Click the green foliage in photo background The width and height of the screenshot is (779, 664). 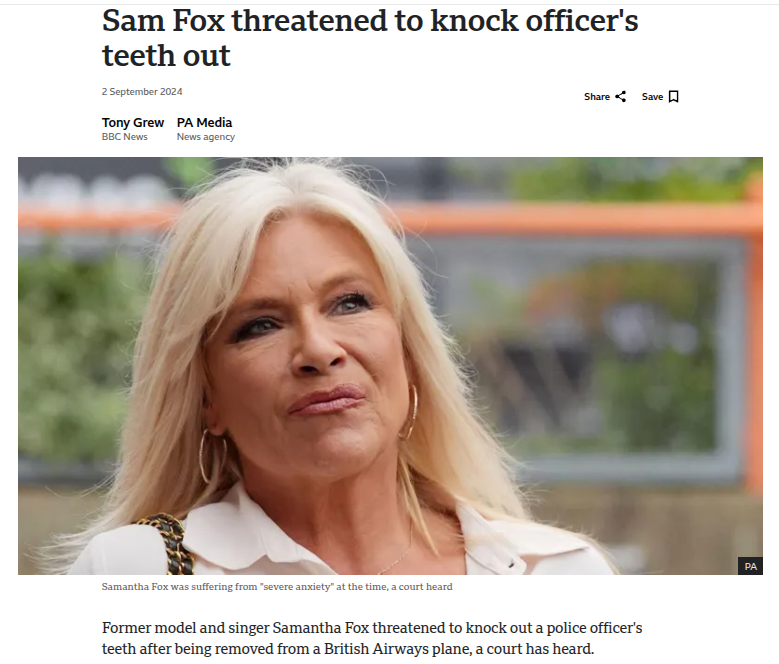click(x=75, y=348)
